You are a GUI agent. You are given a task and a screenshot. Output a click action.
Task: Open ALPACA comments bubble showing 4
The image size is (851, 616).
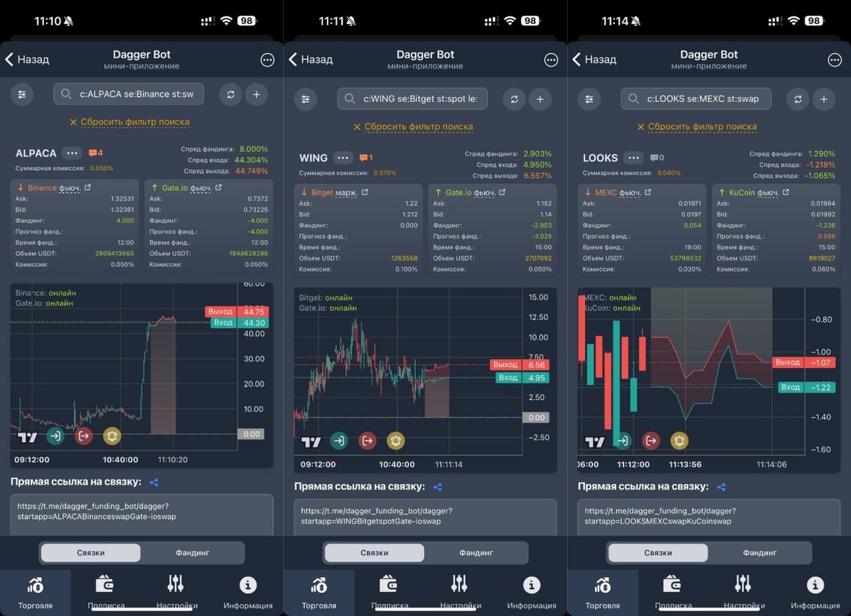tap(96, 153)
